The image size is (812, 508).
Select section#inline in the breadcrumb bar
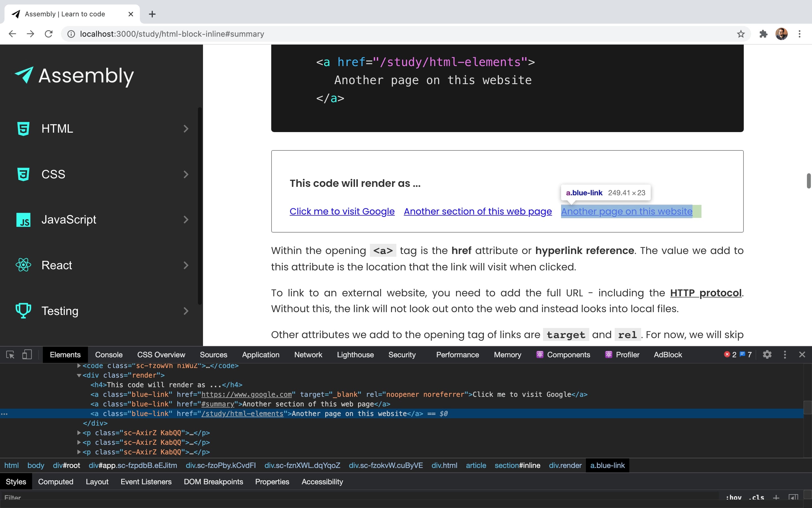pyautogui.click(x=517, y=466)
